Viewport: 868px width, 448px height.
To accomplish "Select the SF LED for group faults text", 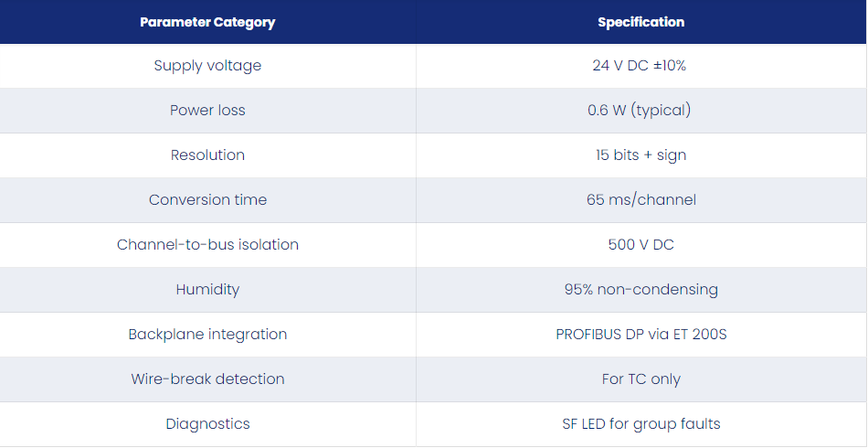I will point(641,424).
